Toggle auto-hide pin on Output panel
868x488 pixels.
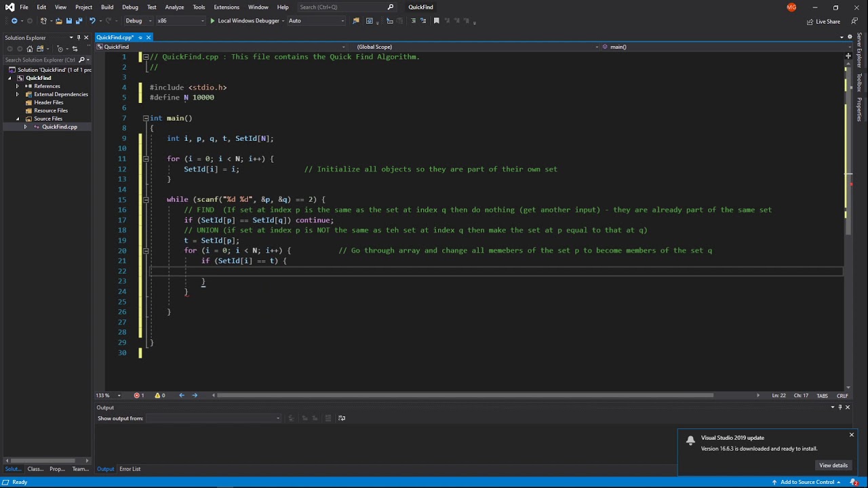tap(840, 407)
